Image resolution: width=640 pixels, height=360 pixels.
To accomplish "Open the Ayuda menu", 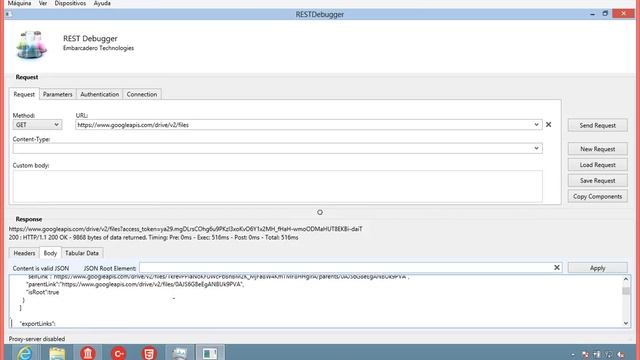I will 102,3.
